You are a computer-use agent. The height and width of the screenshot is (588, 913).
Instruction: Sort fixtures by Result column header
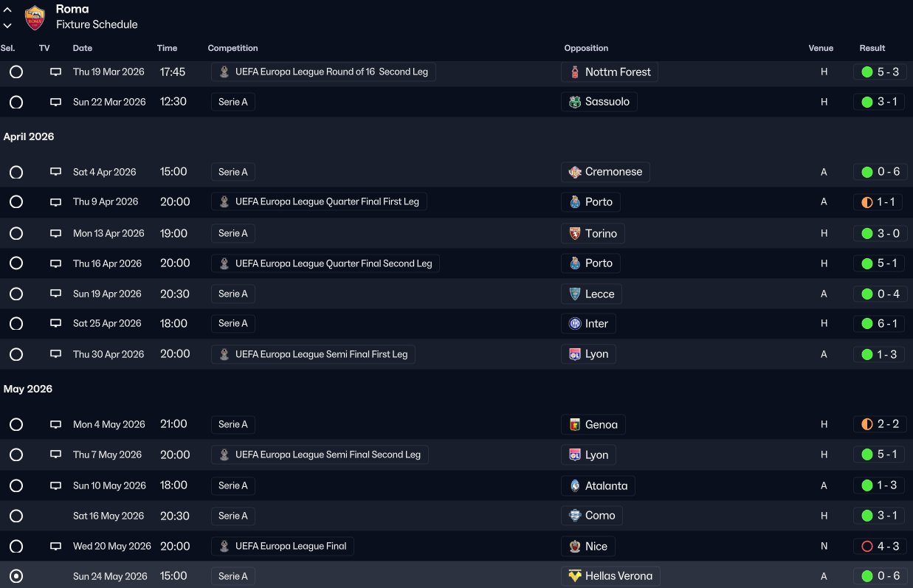[x=872, y=49]
